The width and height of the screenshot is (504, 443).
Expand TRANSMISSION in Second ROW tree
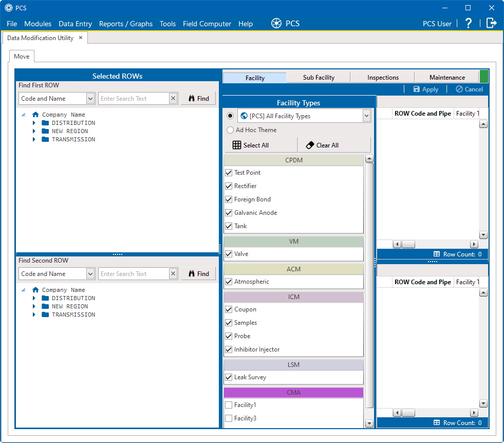coord(34,315)
